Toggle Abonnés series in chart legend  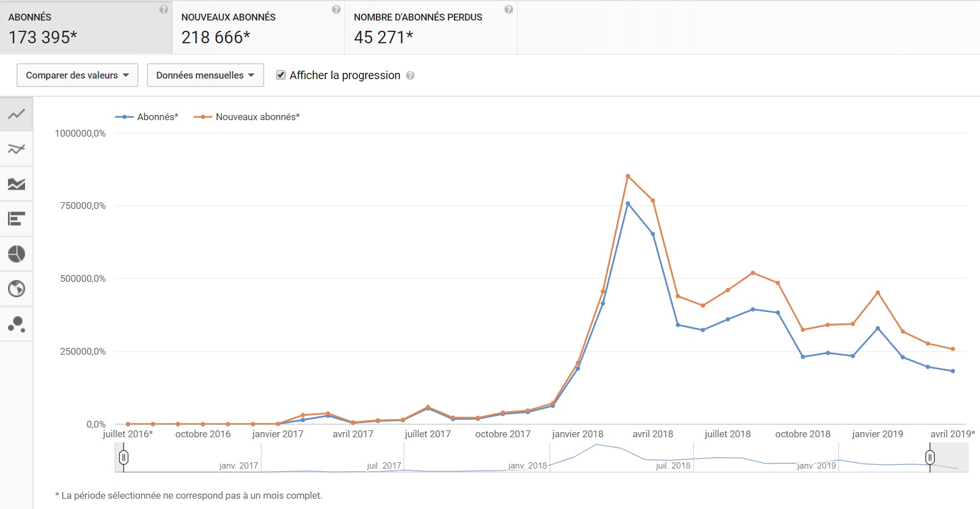147,117
